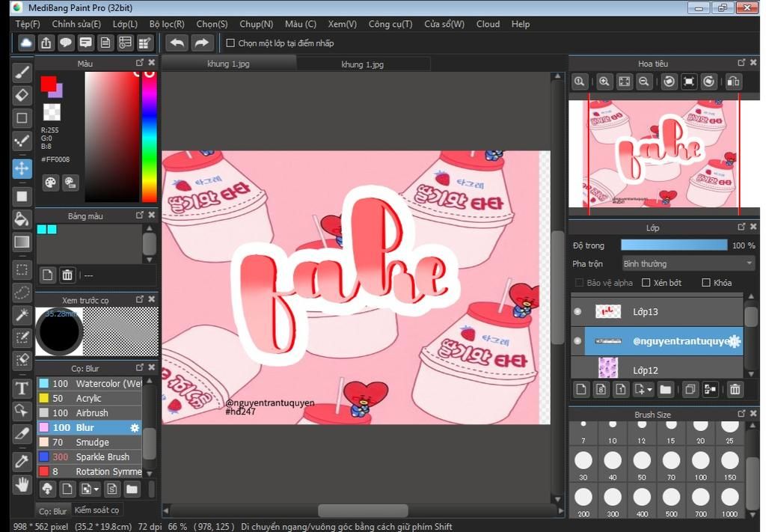This screenshot has width=766, height=532.
Task: Switch to the Kiểm soát cọ tab
Action: click(96, 510)
